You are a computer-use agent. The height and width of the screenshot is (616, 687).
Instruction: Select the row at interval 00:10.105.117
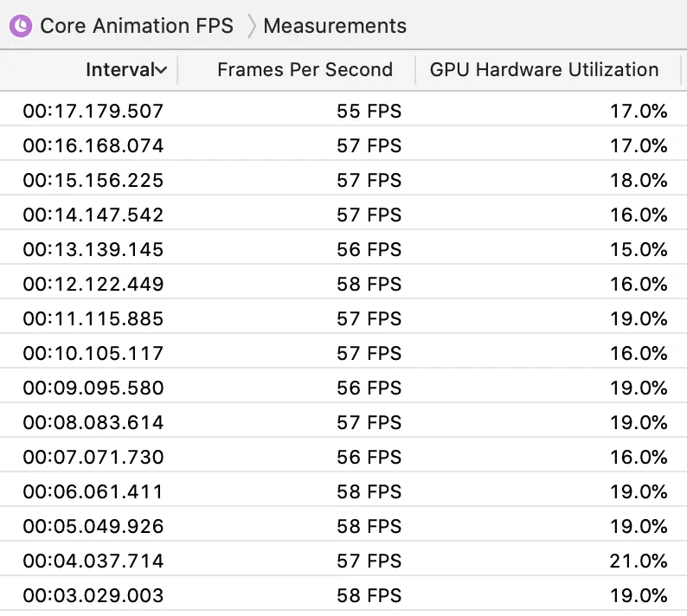click(93, 353)
